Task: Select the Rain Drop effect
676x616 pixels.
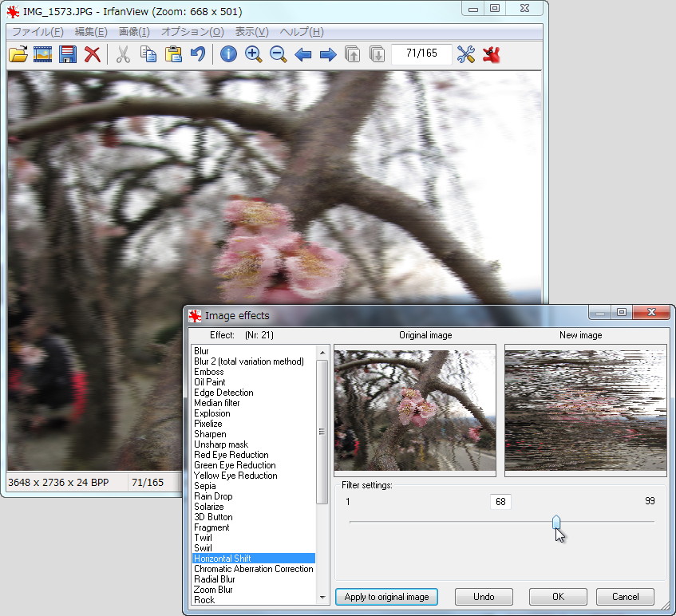Action: click(213, 496)
